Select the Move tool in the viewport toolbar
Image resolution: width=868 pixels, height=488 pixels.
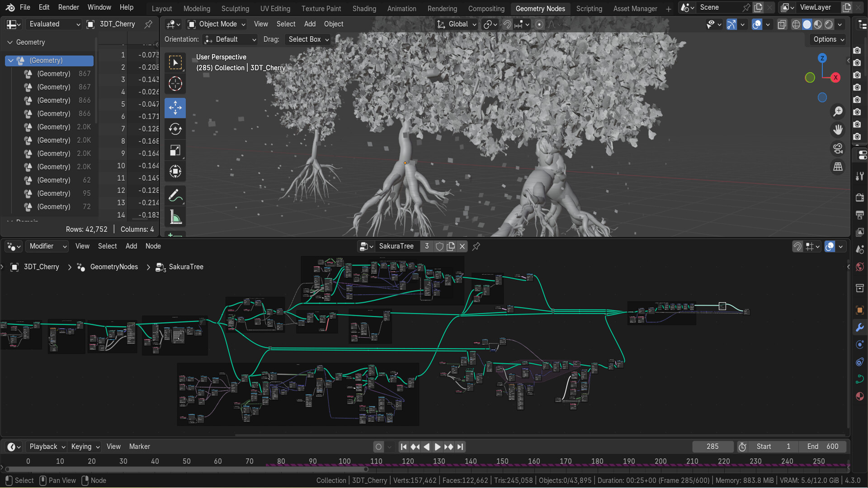tap(175, 108)
